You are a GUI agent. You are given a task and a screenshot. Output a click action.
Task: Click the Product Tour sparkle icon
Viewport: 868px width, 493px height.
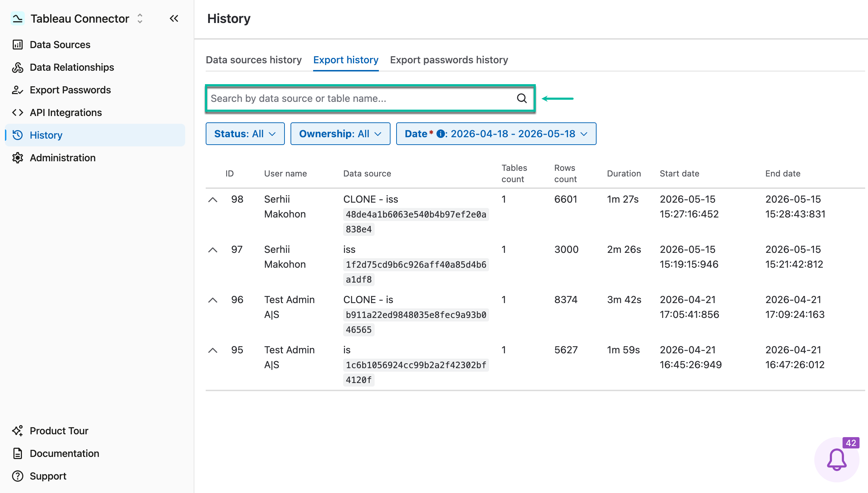click(18, 431)
